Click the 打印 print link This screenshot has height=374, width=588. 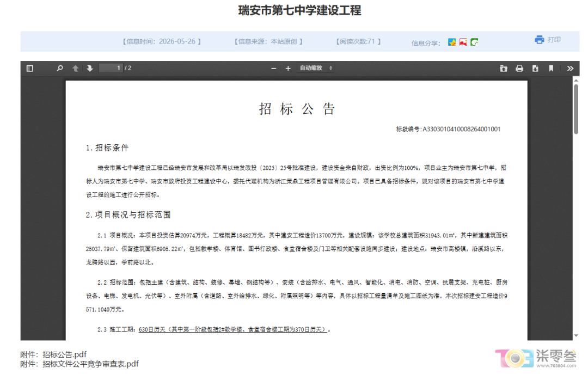pyautogui.click(x=554, y=40)
